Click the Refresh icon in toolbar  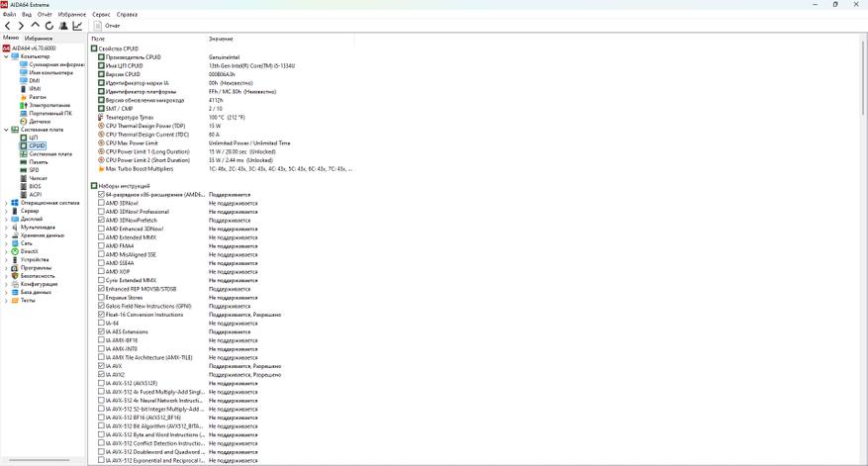tap(49, 26)
